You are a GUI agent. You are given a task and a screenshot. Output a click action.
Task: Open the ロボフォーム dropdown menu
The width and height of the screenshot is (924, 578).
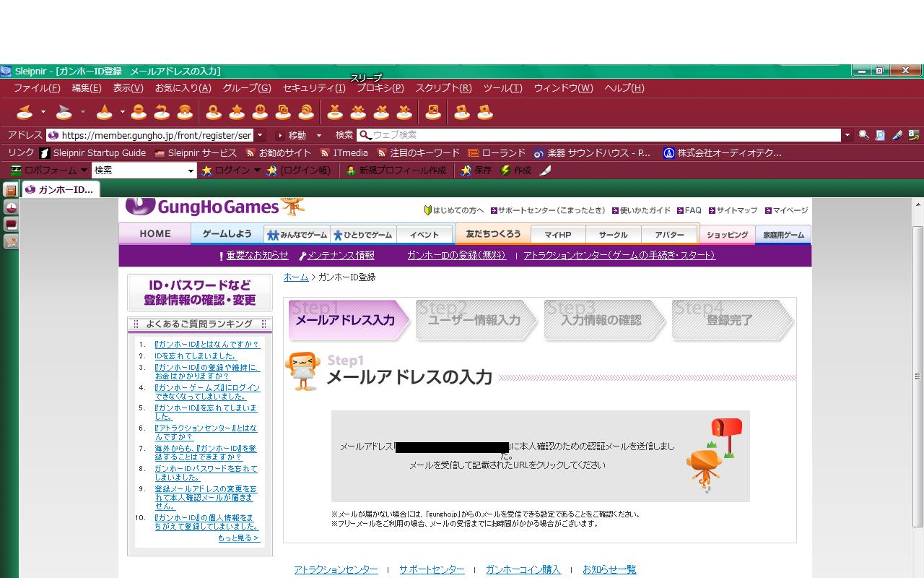point(48,171)
